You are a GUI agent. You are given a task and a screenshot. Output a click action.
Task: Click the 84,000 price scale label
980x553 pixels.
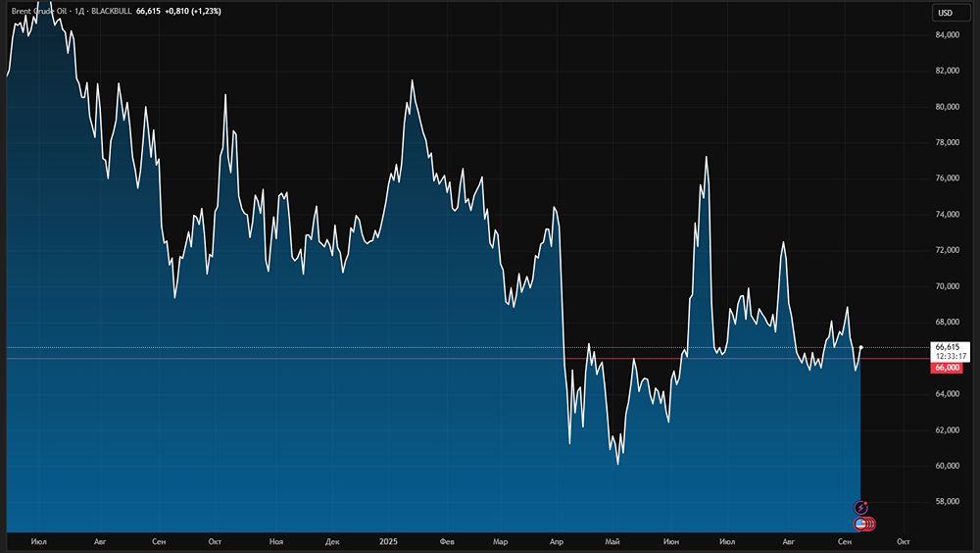point(947,35)
